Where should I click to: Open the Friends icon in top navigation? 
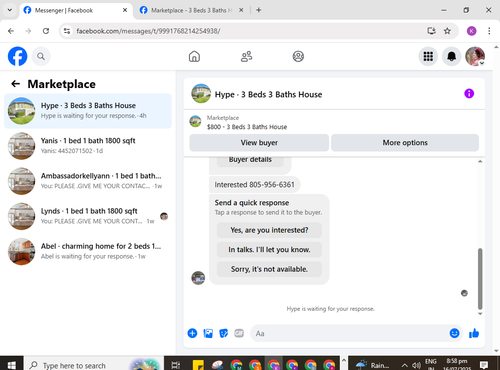[x=246, y=56]
